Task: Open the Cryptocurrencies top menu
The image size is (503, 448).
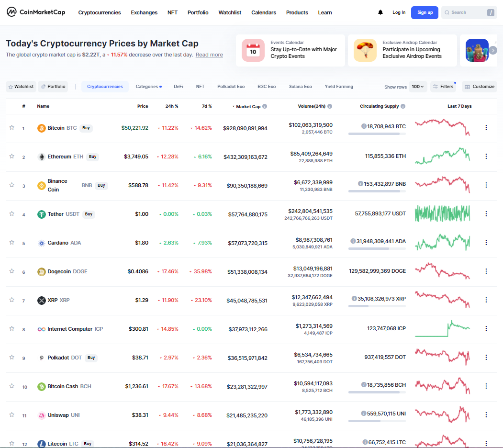Action: click(x=100, y=12)
